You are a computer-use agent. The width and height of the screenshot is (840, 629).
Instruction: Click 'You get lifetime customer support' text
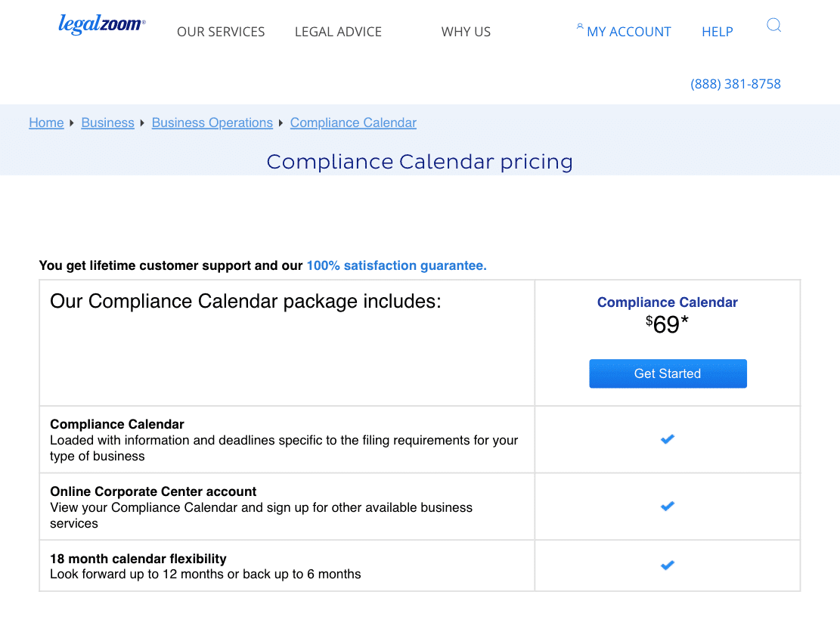[171, 266]
